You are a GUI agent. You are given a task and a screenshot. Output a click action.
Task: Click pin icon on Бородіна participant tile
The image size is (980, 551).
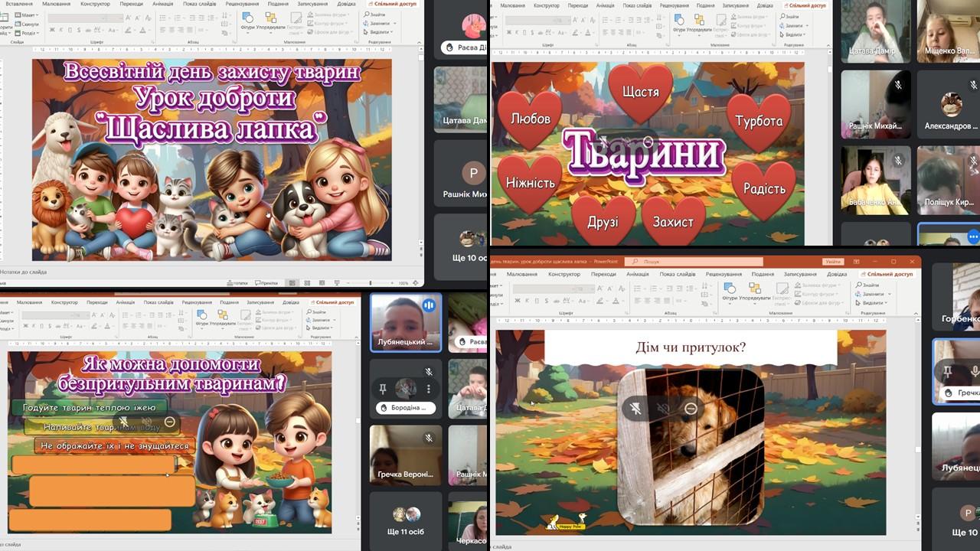383,389
